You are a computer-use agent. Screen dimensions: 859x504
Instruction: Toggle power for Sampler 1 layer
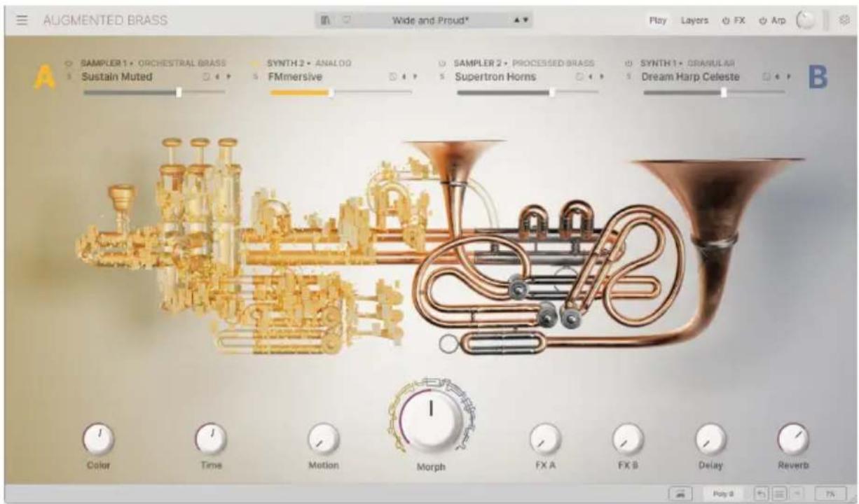(70, 64)
